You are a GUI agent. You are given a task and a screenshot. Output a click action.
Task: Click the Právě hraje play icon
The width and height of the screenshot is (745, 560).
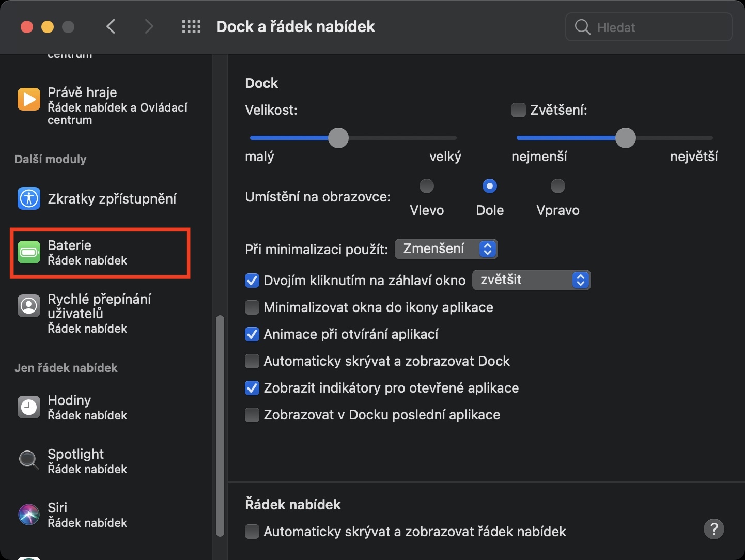pyautogui.click(x=29, y=99)
